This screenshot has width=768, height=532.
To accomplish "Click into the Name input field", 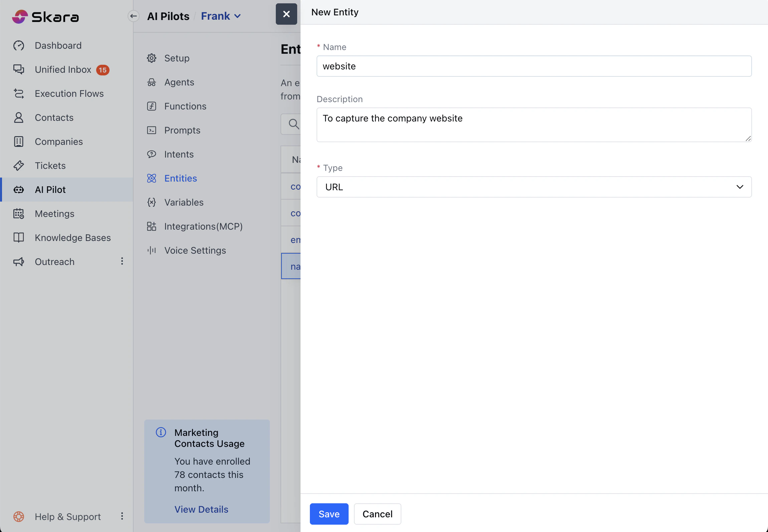I will [534, 66].
